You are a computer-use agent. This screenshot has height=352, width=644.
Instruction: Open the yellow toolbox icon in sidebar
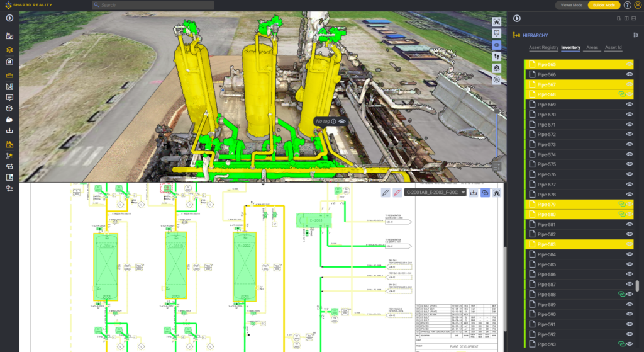click(x=9, y=76)
